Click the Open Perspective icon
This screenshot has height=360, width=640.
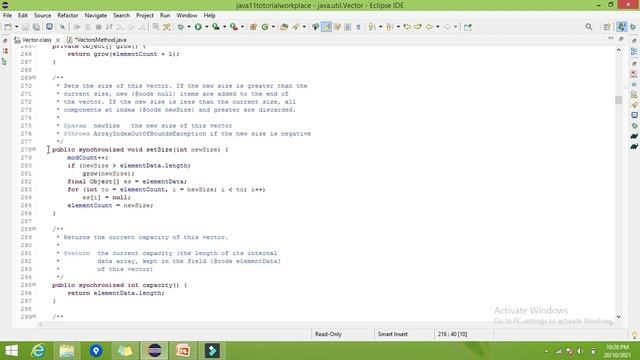click(607, 27)
